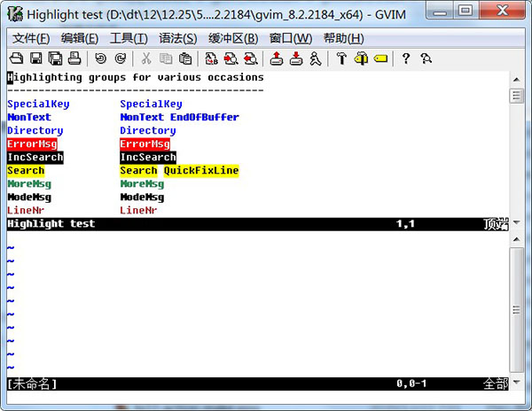The height and width of the screenshot is (411, 532).
Task: Maximize the GVIM window
Action: tap(465, 12)
